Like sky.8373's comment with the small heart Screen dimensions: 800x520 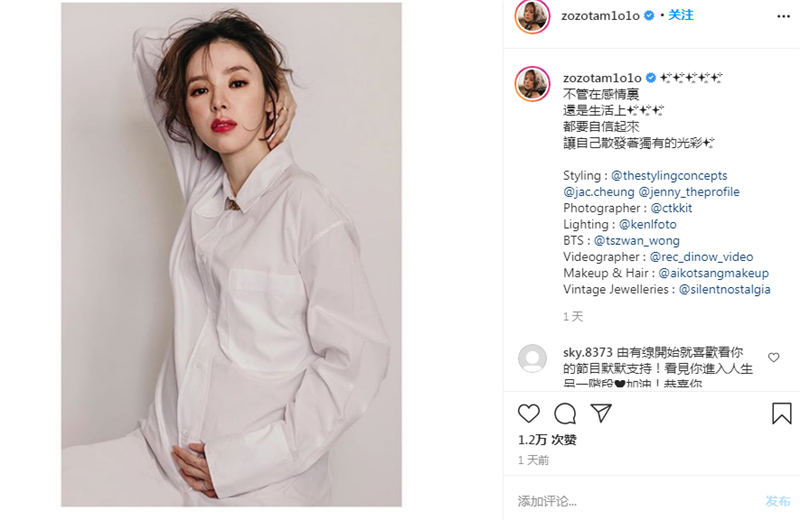(x=773, y=357)
